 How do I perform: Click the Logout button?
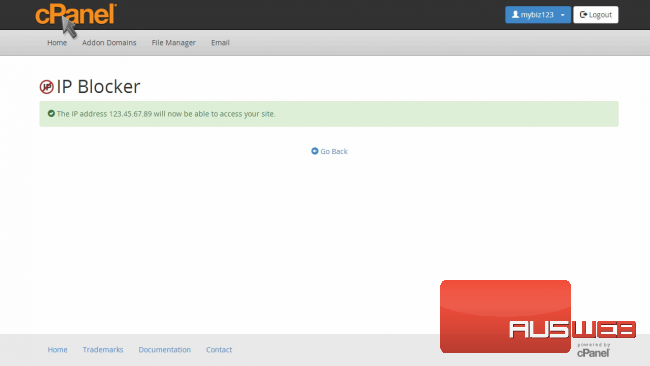click(x=596, y=15)
